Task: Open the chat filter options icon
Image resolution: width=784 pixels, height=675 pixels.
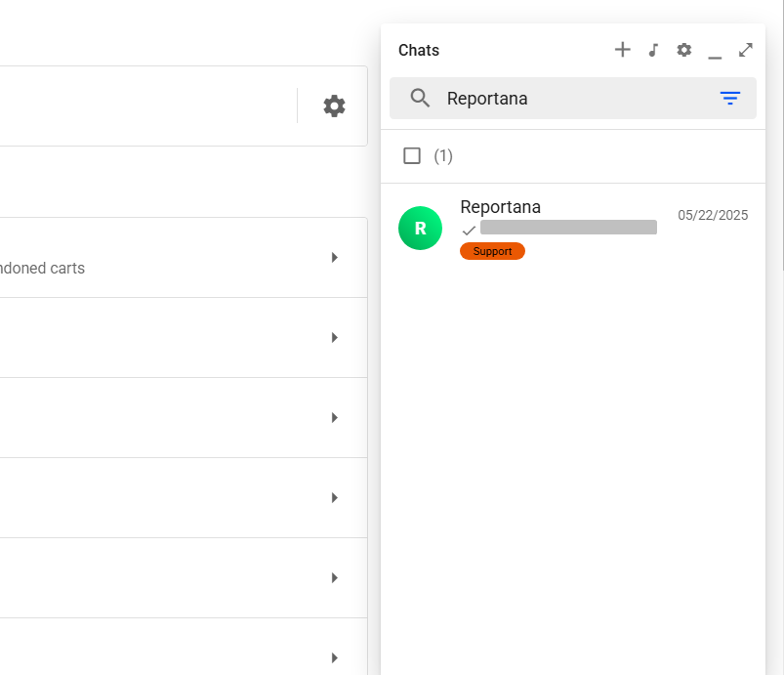Action: coord(729,98)
